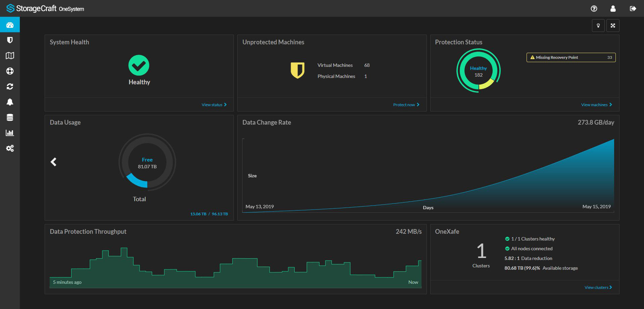
Task: Open the map icon in sidebar
Action: [10, 56]
